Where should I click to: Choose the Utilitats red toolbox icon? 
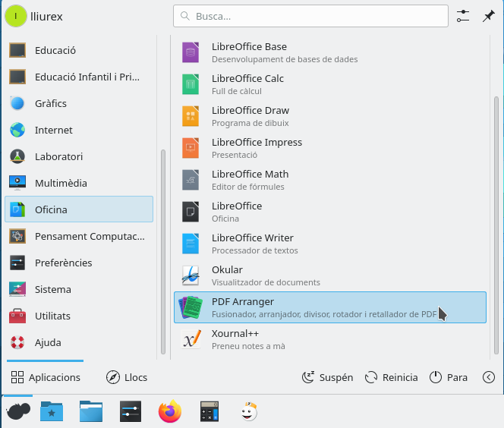coord(17,316)
